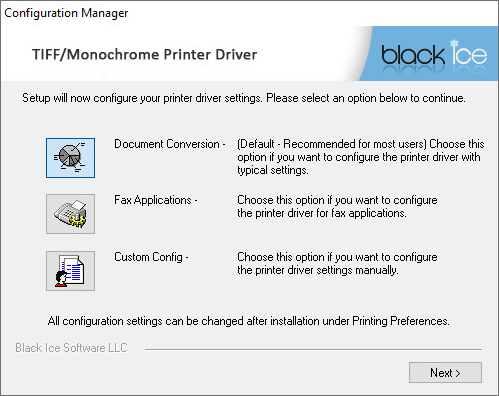This screenshot has width=499, height=396.
Task: Click the Next button
Action: tap(445, 372)
